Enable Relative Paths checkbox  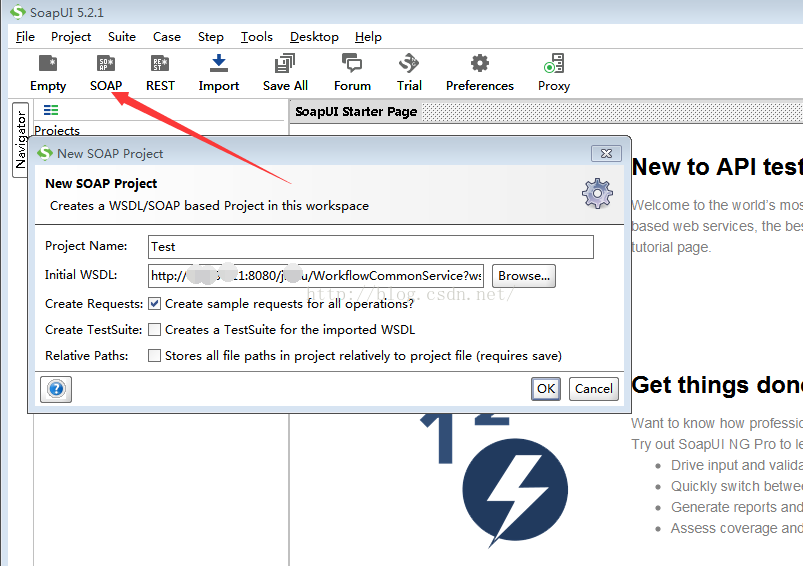[154, 355]
